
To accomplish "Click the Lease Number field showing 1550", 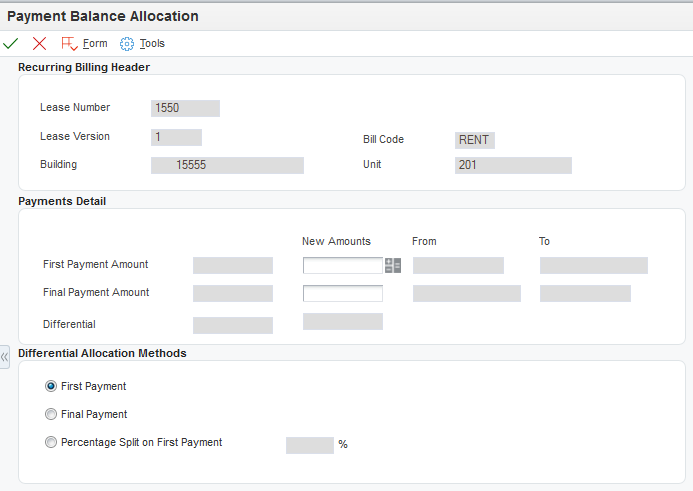I will point(185,108).
